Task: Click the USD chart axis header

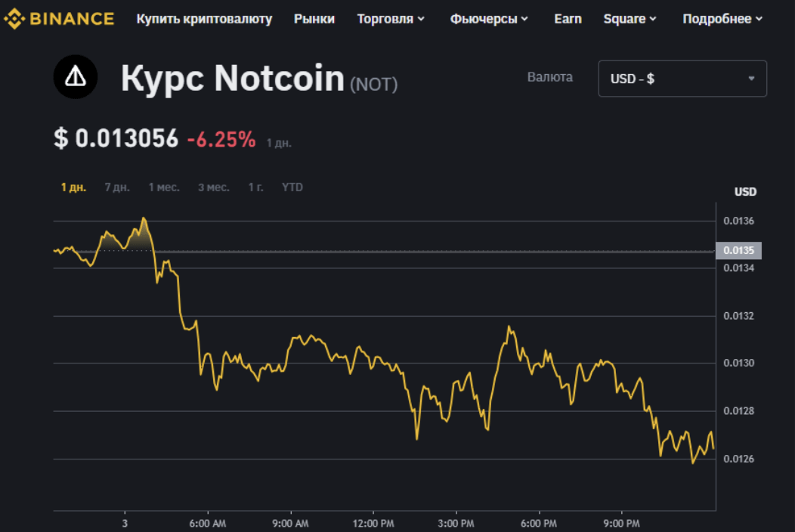Action: [745, 192]
